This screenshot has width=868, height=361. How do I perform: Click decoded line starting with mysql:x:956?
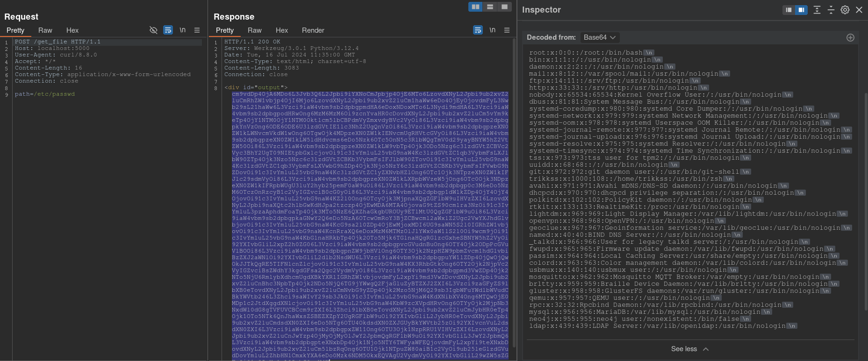tap(650, 312)
